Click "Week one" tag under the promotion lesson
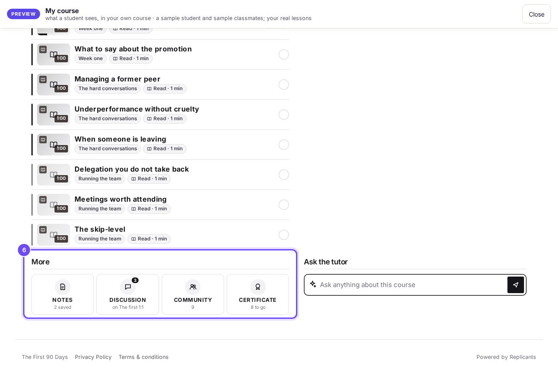This screenshot has height=392, width=558. pyautogui.click(x=91, y=59)
